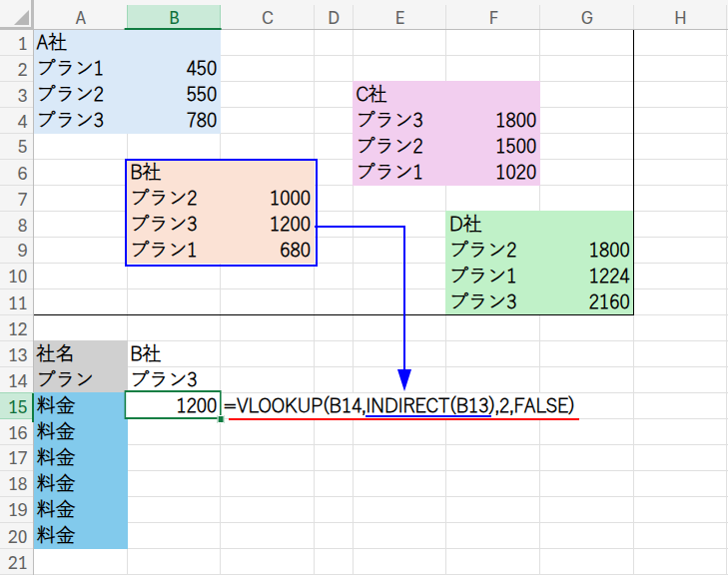Select column D header
This screenshot has width=728, height=575.
point(334,18)
